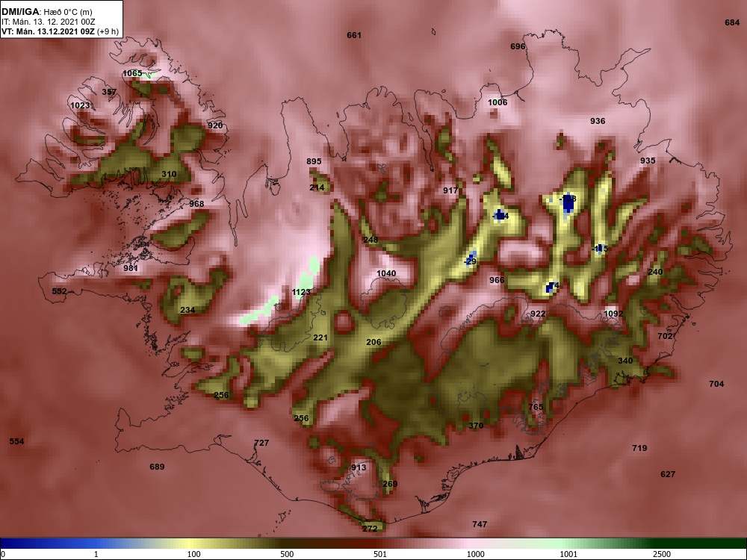
Task: Click the map value 554
Action: 16,441
